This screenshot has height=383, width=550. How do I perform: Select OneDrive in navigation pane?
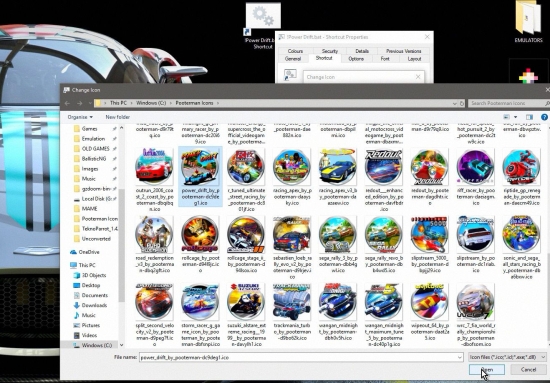point(89,252)
